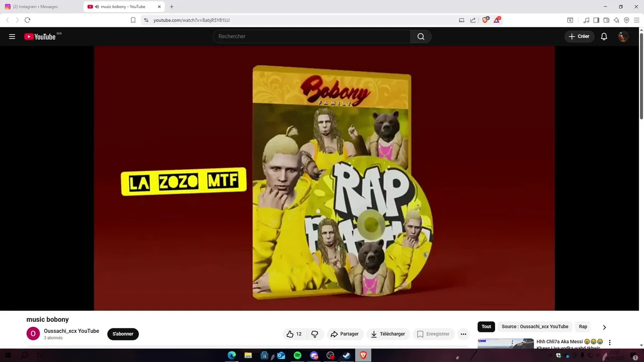
Task: Select the Source : Oussachi_xcx YouTube chip
Action: [x=535, y=327]
